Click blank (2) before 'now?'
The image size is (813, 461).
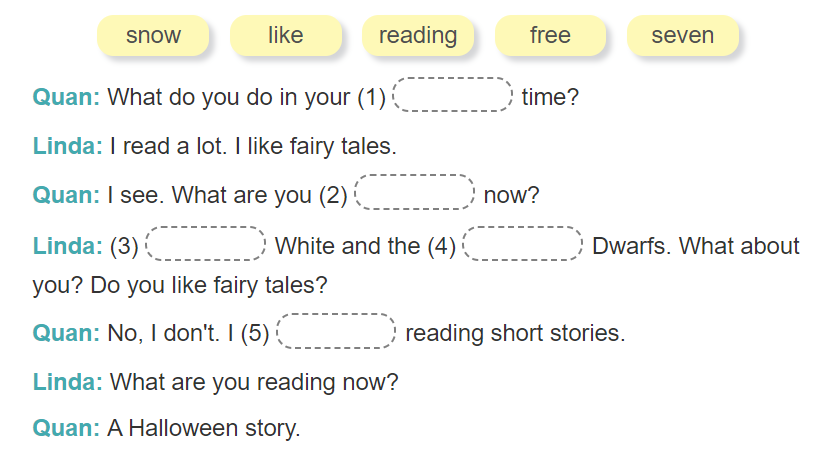[415, 193]
